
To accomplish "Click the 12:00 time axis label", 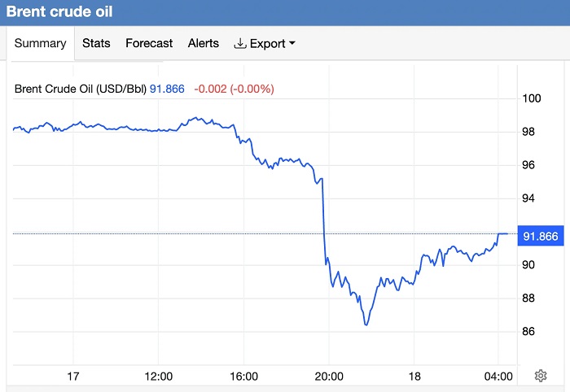I will pyautogui.click(x=158, y=377).
